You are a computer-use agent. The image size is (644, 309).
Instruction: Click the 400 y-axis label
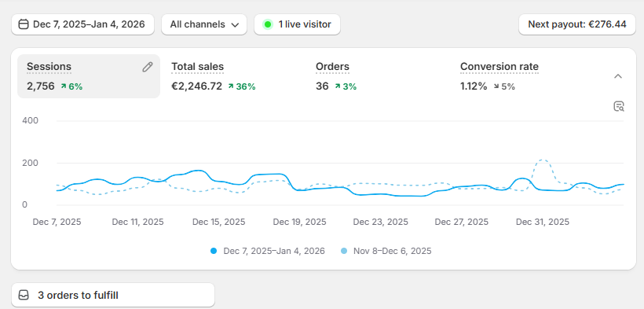point(31,120)
